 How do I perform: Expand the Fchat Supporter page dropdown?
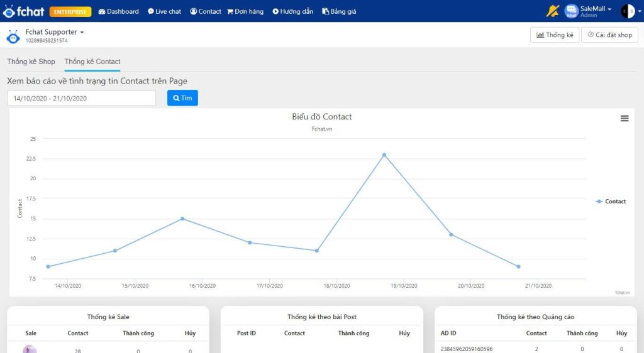click(82, 32)
